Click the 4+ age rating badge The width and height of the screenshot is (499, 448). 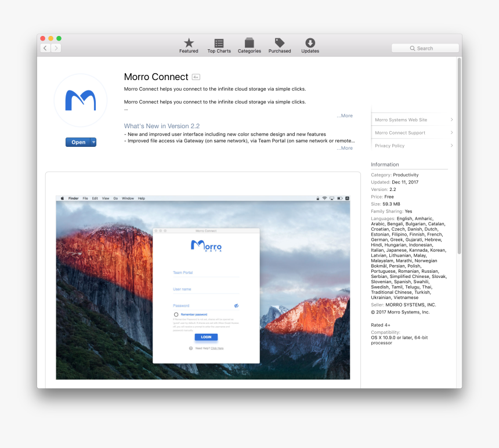196,77
